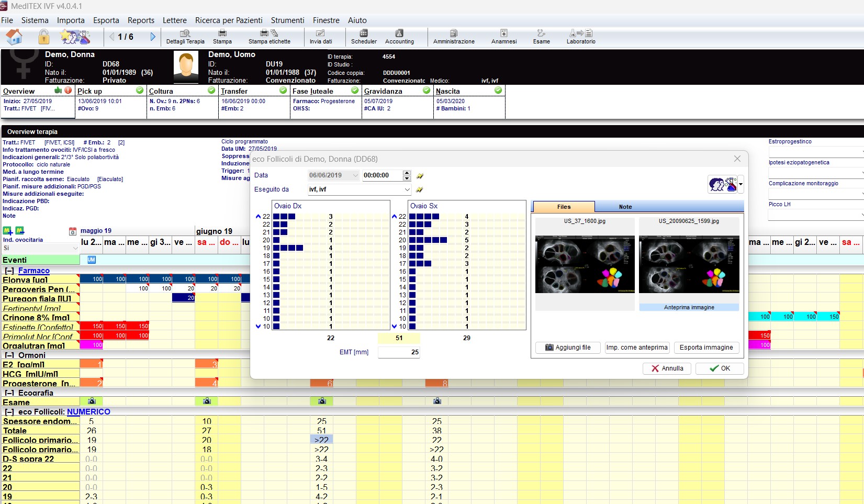Click the EMT [mm] input field
This screenshot has height=504, width=864.
tap(399, 352)
